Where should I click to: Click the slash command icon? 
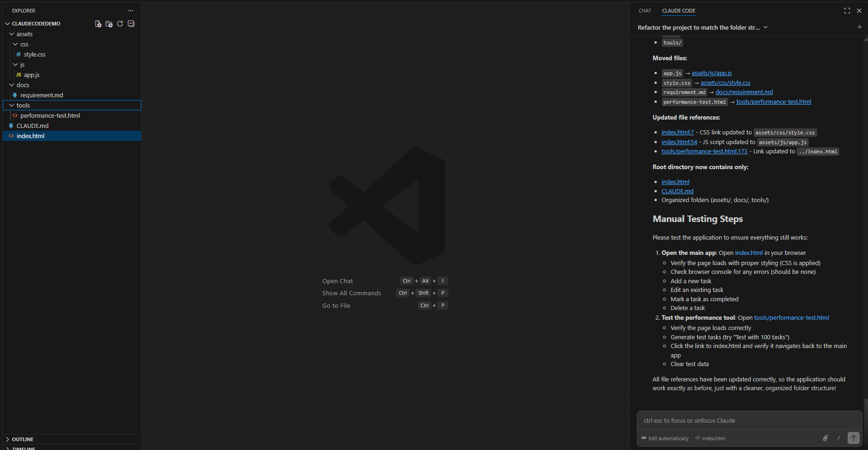[838, 438]
